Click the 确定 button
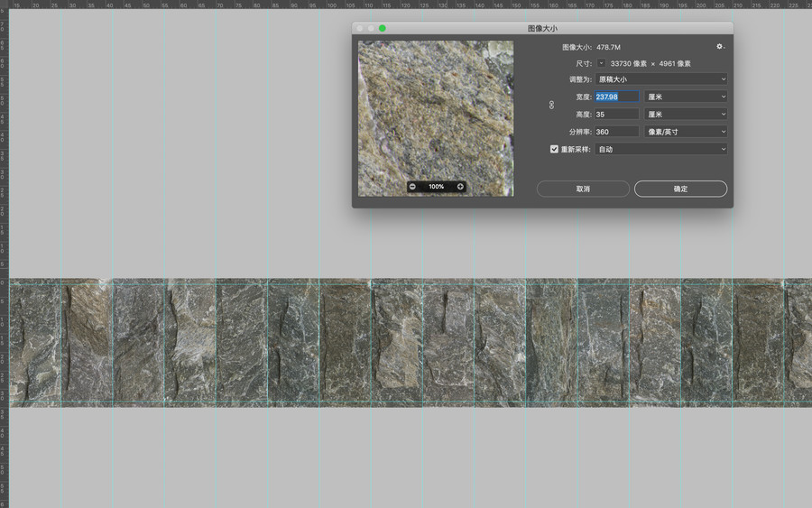 (680, 189)
